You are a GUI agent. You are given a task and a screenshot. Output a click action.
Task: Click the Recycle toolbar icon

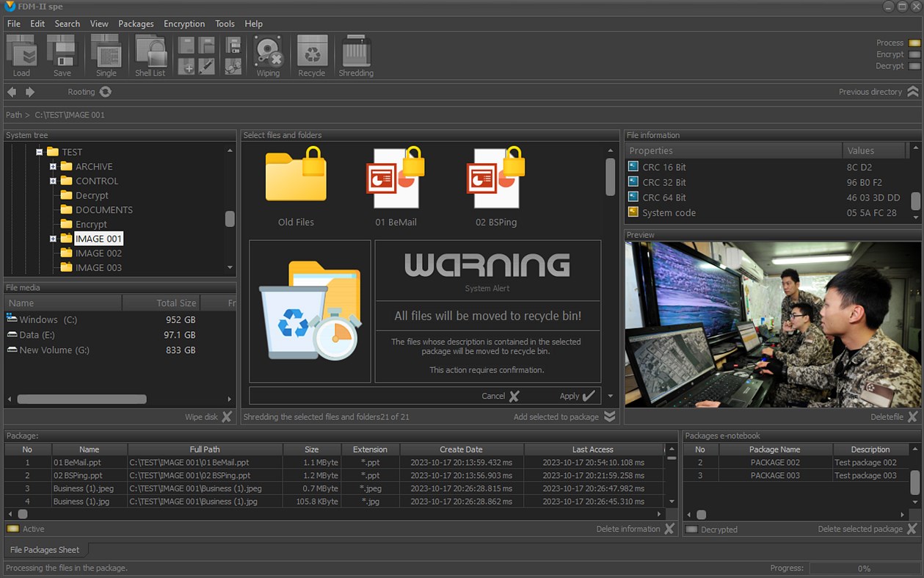[312, 51]
